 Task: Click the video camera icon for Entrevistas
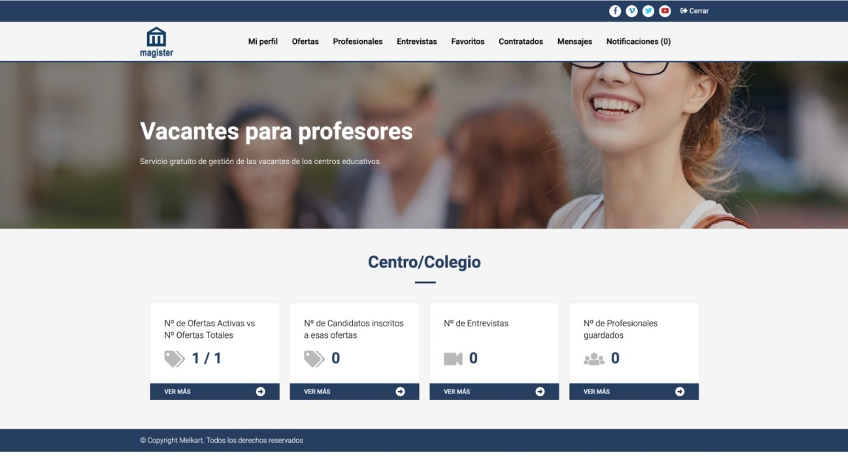453,359
